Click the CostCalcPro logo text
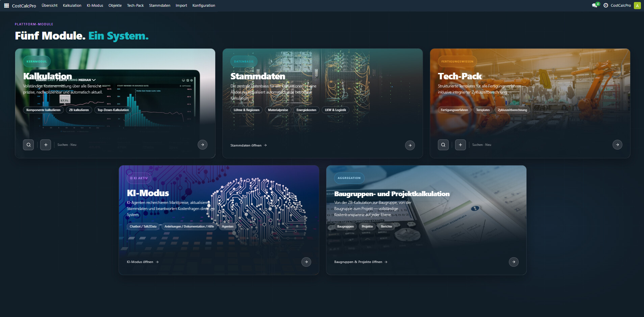 [24, 6]
